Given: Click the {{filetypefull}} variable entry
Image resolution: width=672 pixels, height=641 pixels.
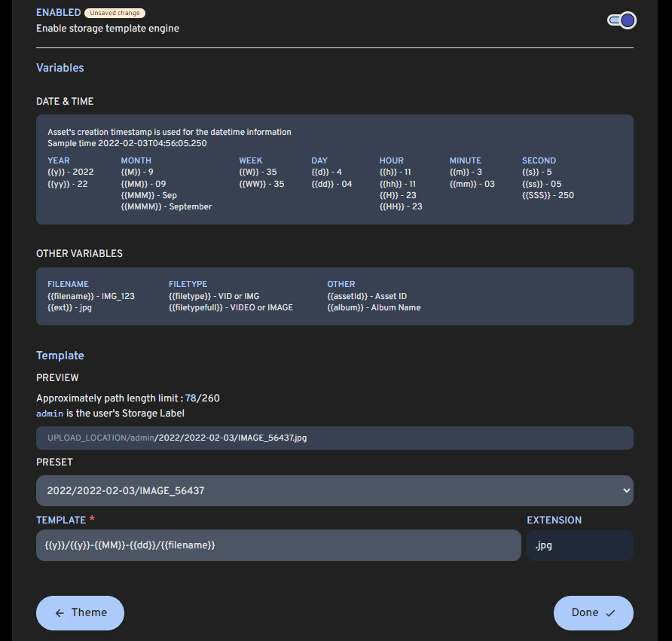Looking at the screenshot, I should (231, 307).
